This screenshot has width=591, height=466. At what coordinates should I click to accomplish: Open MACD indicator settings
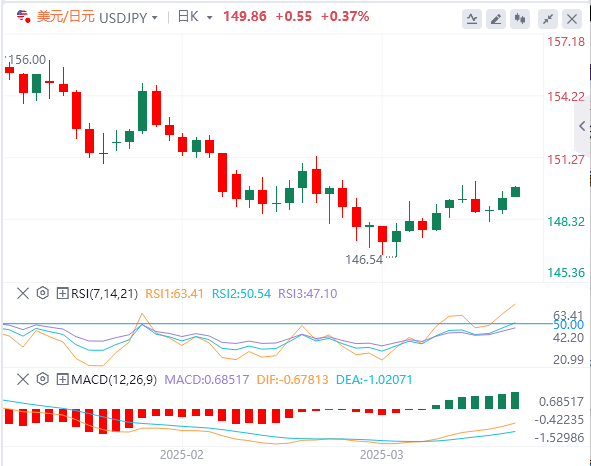(x=43, y=379)
